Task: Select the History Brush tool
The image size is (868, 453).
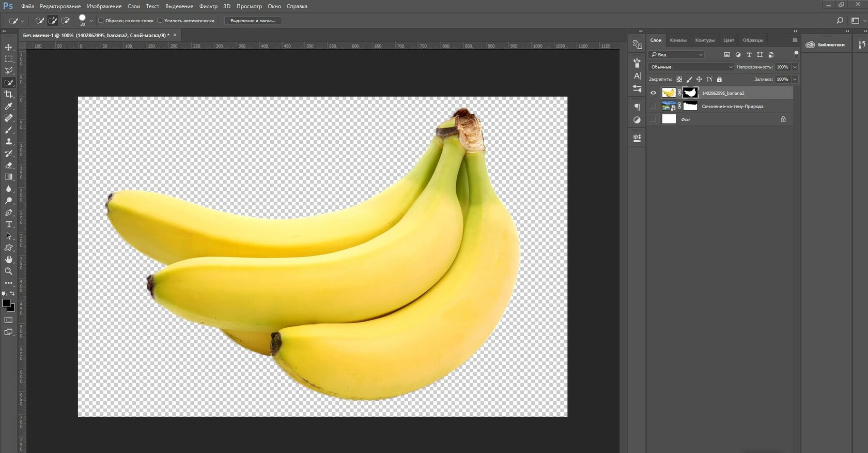Action: coord(9,154)
